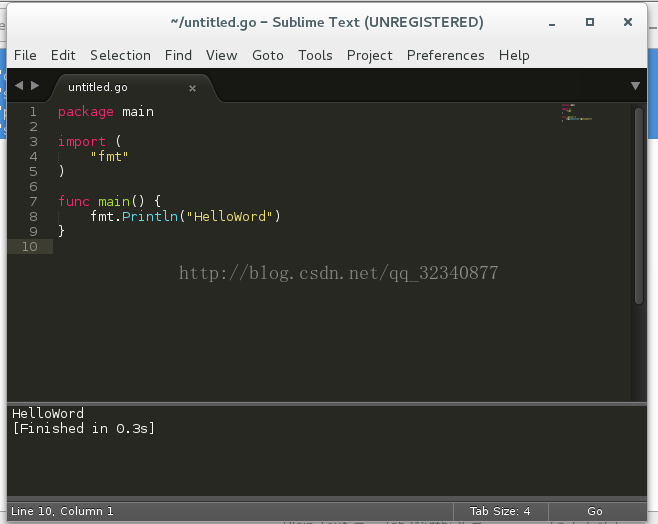Open the Goto menu

tap(268, 55)
